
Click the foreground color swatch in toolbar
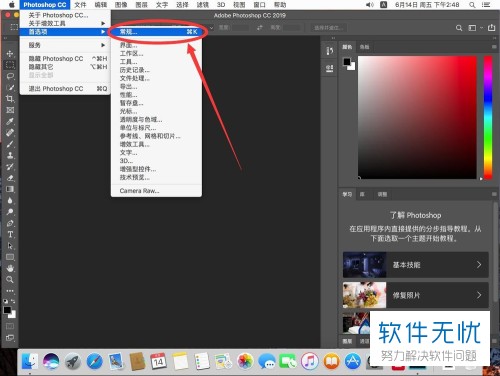coord(7,310)
